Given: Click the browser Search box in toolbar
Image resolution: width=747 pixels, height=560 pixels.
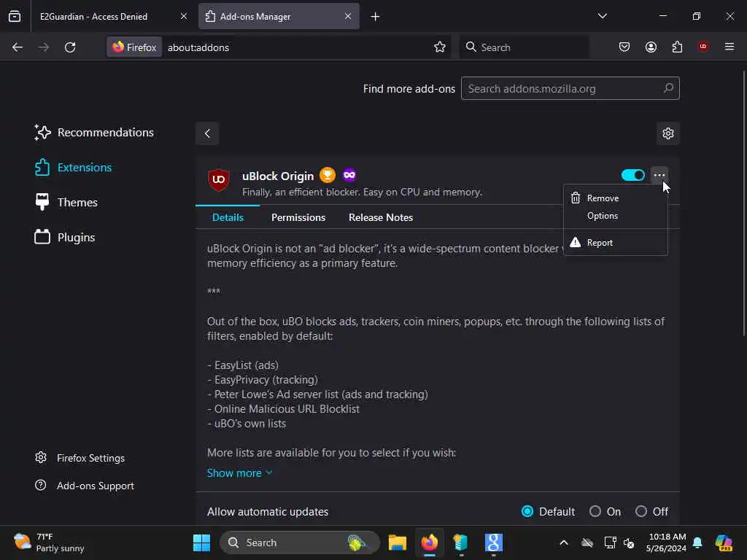Looking at the screenshot, I should pos(524,47).
